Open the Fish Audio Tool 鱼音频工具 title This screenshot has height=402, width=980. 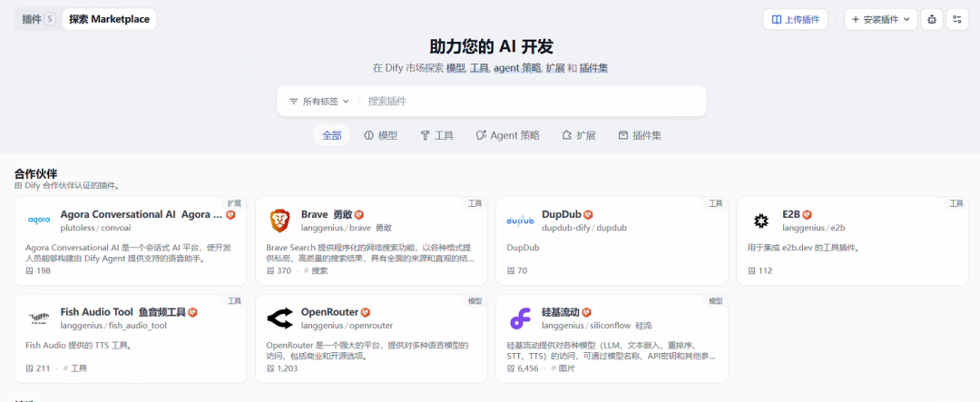(123, 312)
